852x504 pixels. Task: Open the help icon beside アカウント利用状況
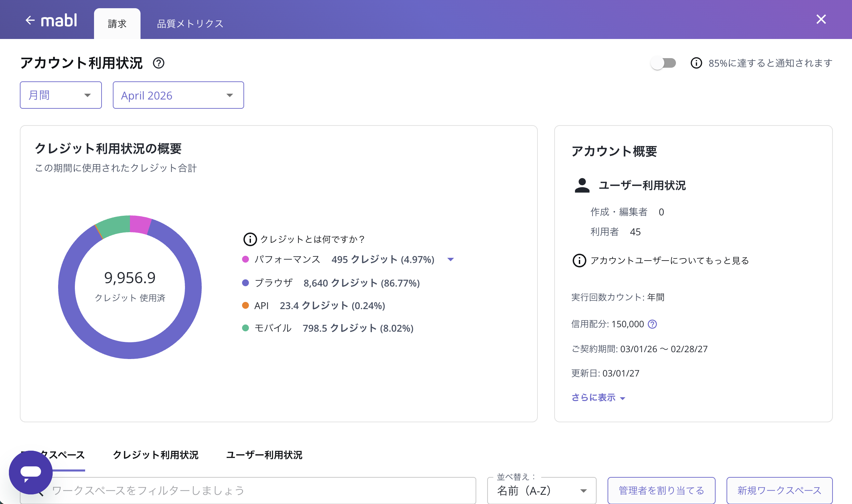tap(159, 63)
